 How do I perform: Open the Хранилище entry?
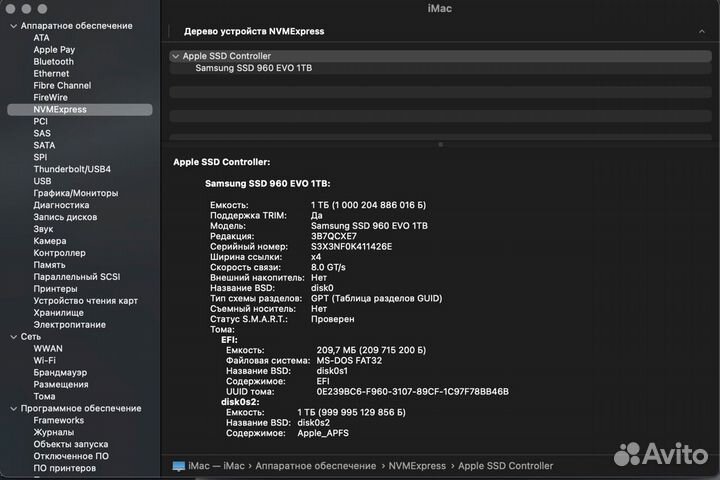58,312
